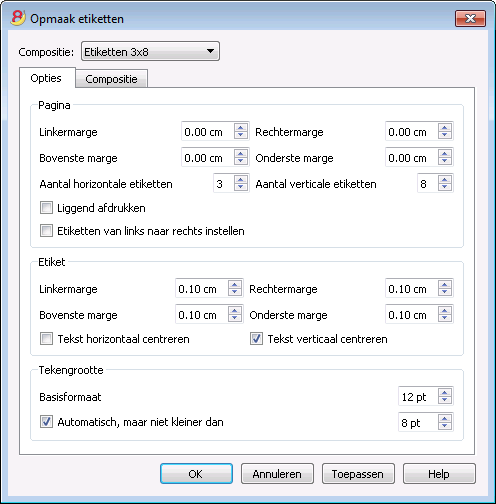
Task: Click the Pagina Bovenste marge value field
Action: click(207, 158)
